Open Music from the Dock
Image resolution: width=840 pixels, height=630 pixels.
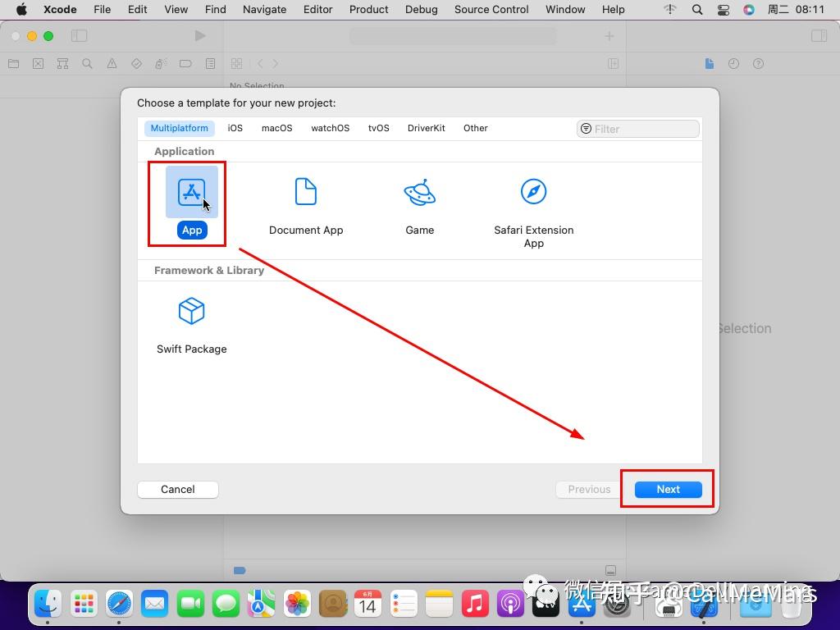pyautogui.click(x=475, y=604)
